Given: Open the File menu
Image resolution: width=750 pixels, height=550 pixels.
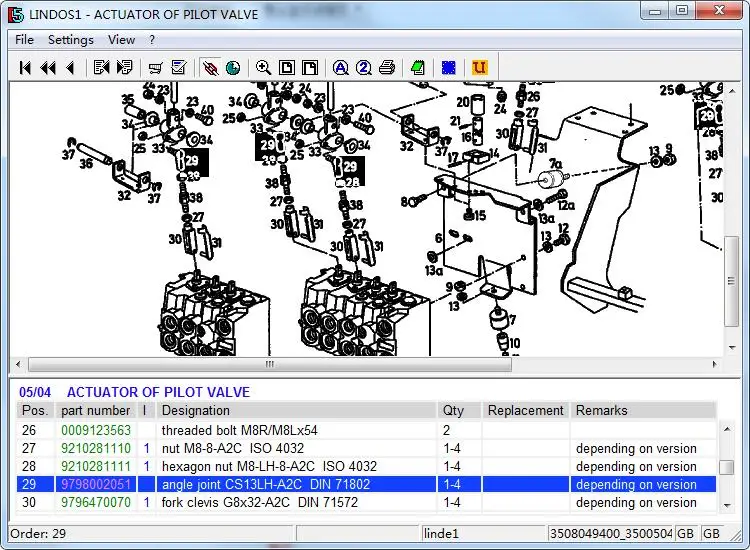Looking at the screenshot, I should pos(24,40).
